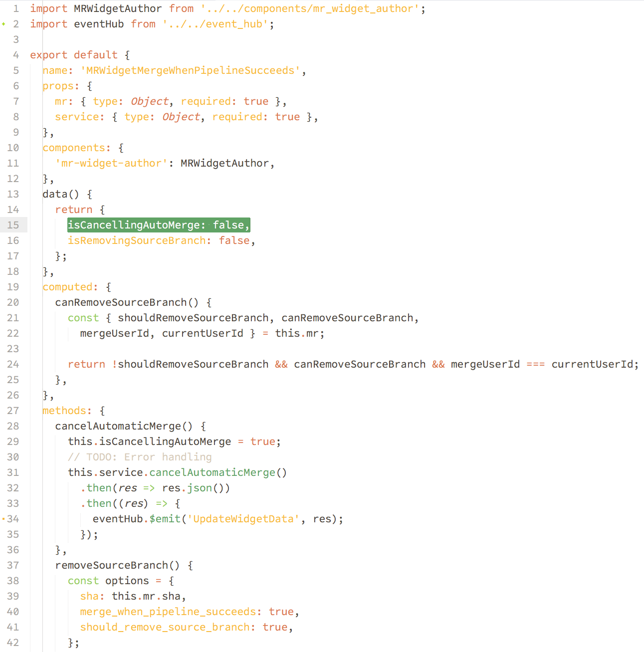
Task: Click the 'mr:' prop key on line 7
Action: pos(64,101)
